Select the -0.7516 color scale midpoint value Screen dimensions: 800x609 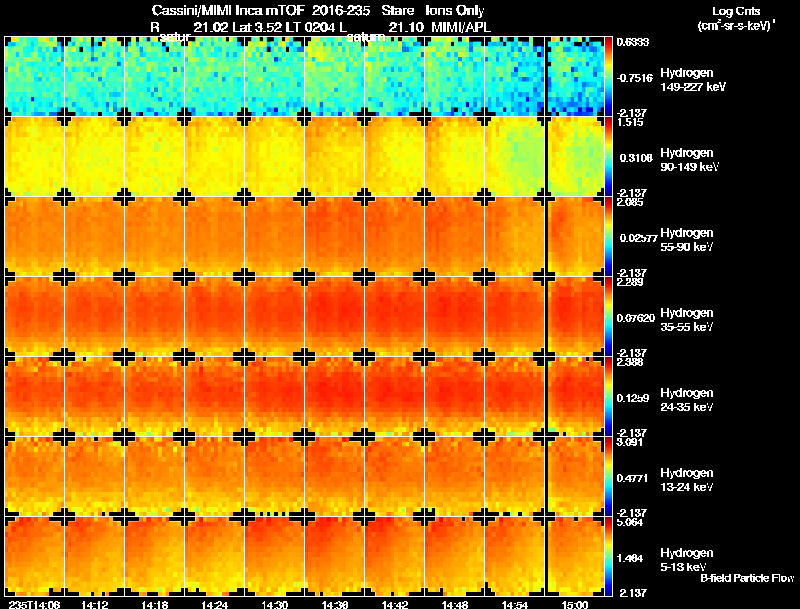click(635, 78)
